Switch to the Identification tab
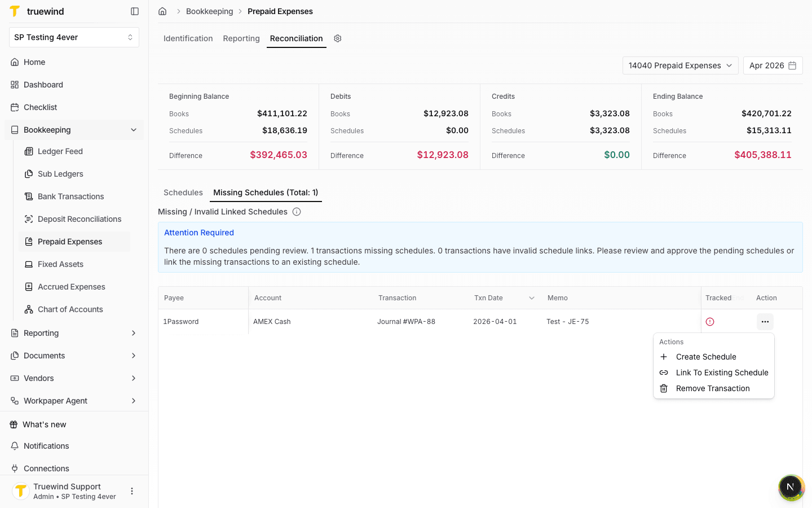This screenshot has height=508, width=812. click(x=188, y=38)
